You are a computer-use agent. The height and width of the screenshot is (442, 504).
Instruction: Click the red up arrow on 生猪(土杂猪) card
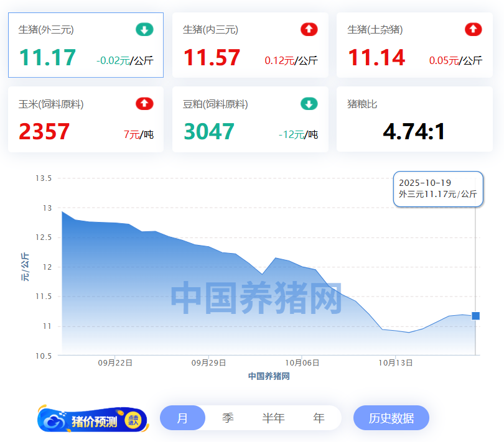[473, 29]
